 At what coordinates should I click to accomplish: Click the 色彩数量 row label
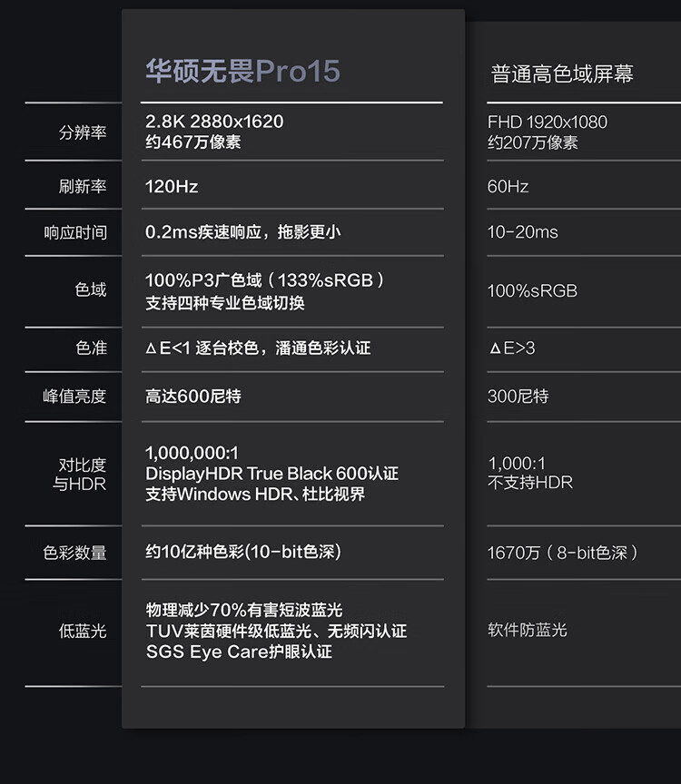tap(75, 553)
